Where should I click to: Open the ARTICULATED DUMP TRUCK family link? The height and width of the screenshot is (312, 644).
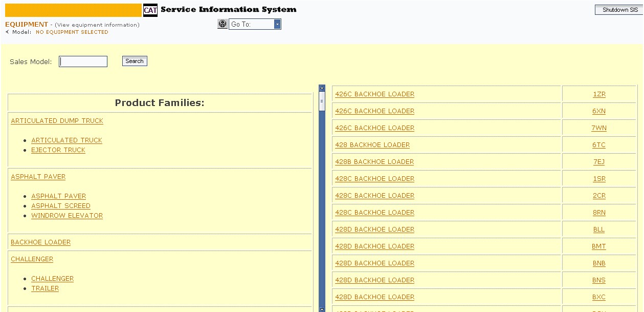click(57, 121)
